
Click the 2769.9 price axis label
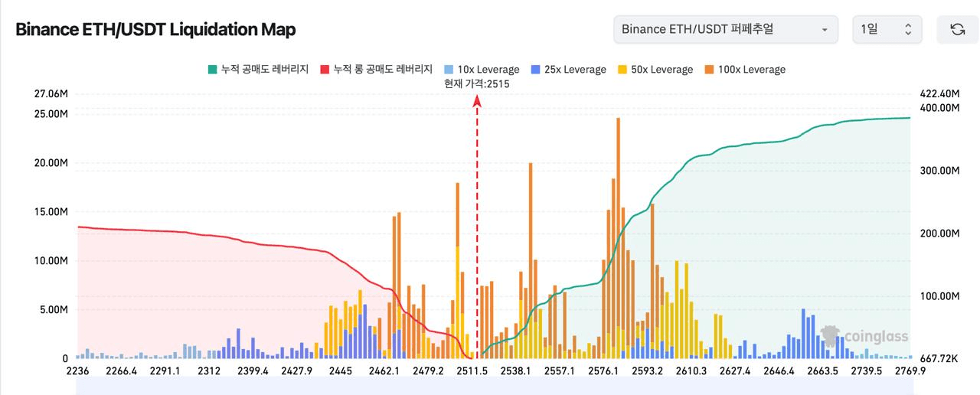tap(910, 371)
